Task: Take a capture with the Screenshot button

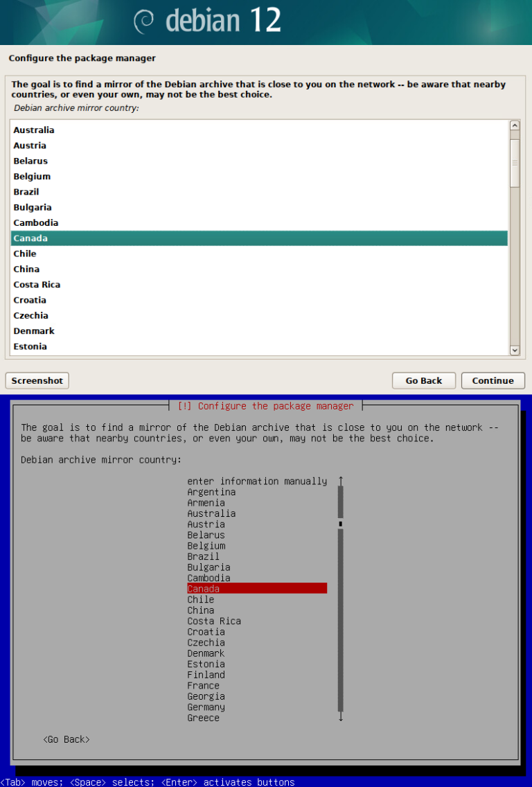Action: coord(37,380)
